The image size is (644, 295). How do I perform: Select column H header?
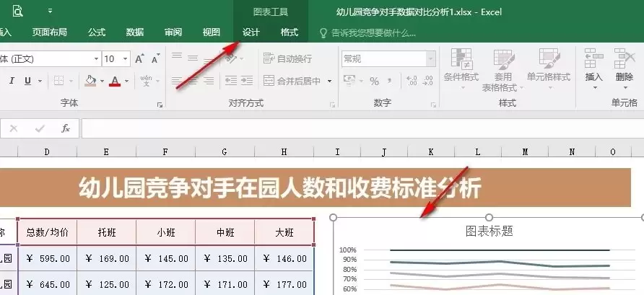284,151
